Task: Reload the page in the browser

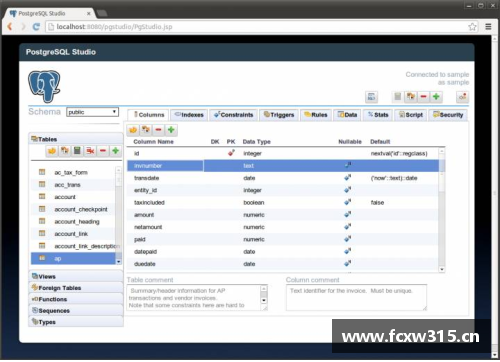Action: pos(36,27)
